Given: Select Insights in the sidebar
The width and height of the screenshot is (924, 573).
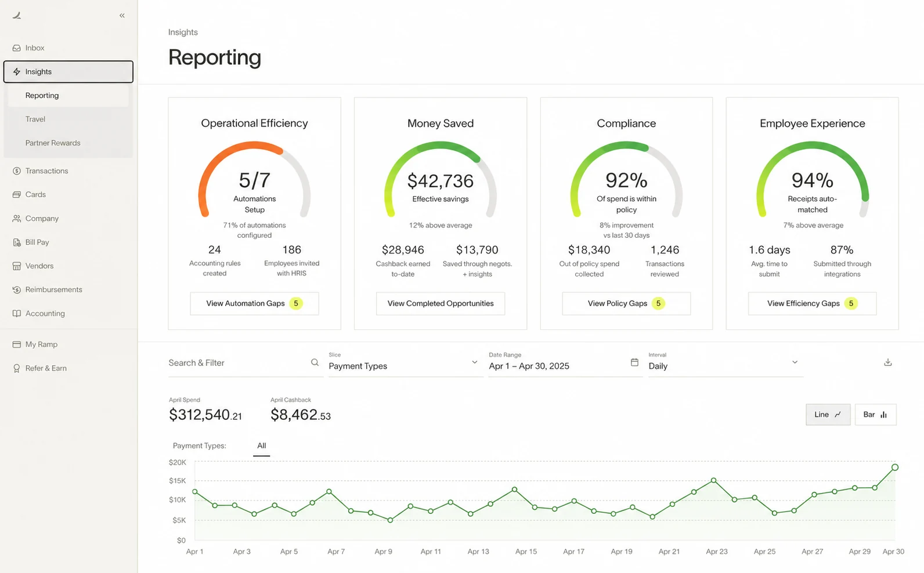Looking at the screenshot, I should (68, 72).
